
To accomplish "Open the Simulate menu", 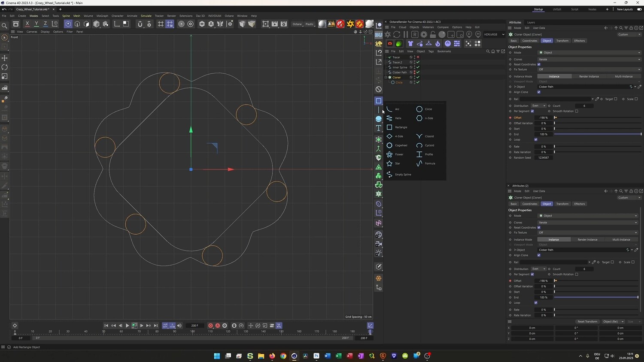I will pos(146,16).
